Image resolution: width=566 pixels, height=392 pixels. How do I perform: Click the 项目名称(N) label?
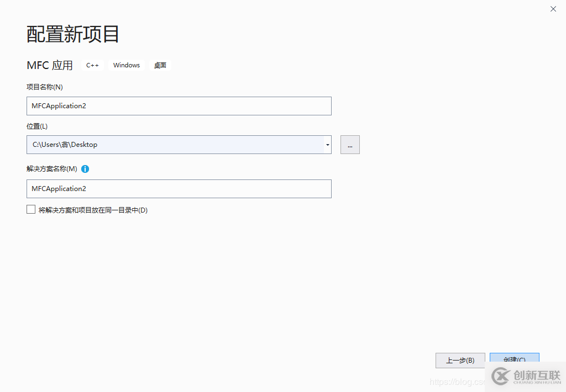45,87
